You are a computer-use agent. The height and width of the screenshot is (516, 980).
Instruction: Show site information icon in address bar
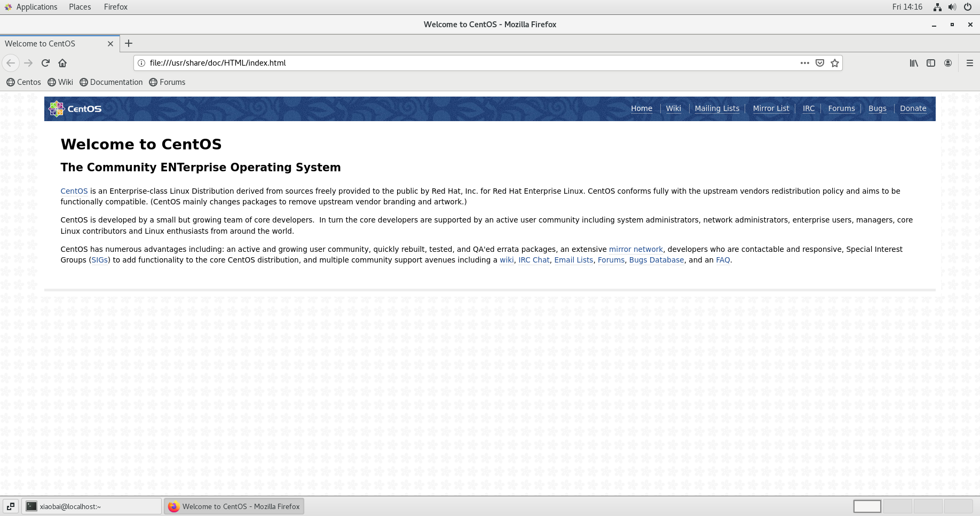point(141,63)
